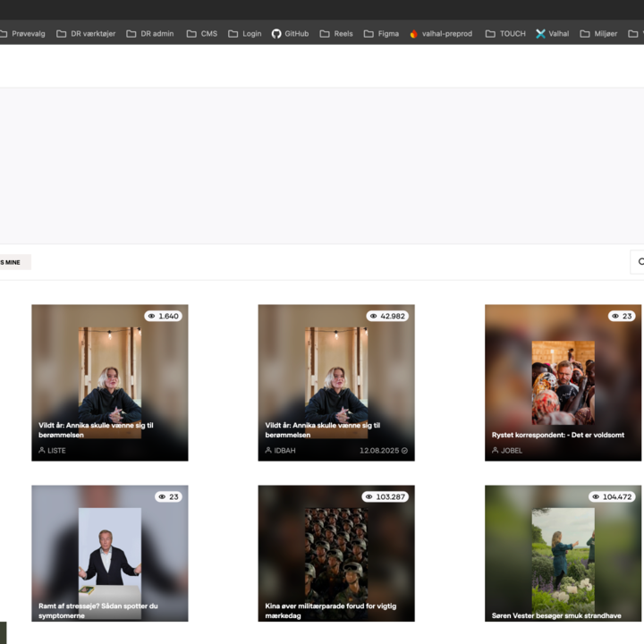The image size is (644, 644).
Task: Click the 42.982 views badge
Action: click(387, 316)
